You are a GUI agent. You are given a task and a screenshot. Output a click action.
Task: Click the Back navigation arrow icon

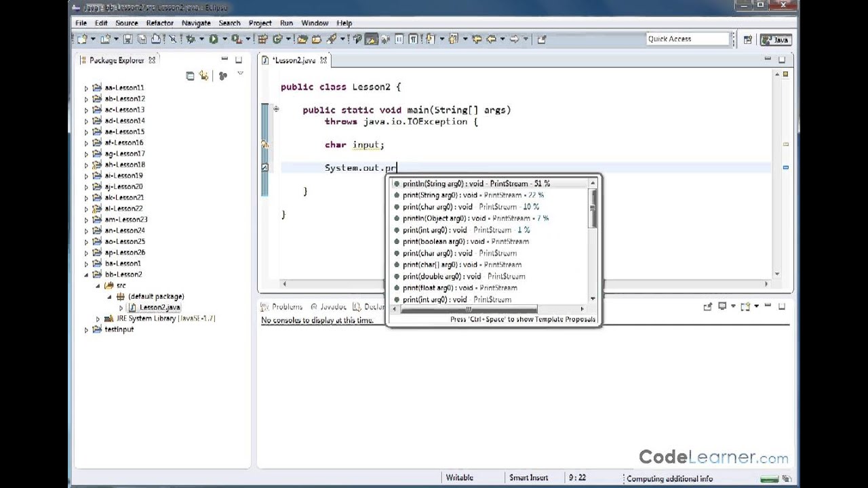[491, 39]
